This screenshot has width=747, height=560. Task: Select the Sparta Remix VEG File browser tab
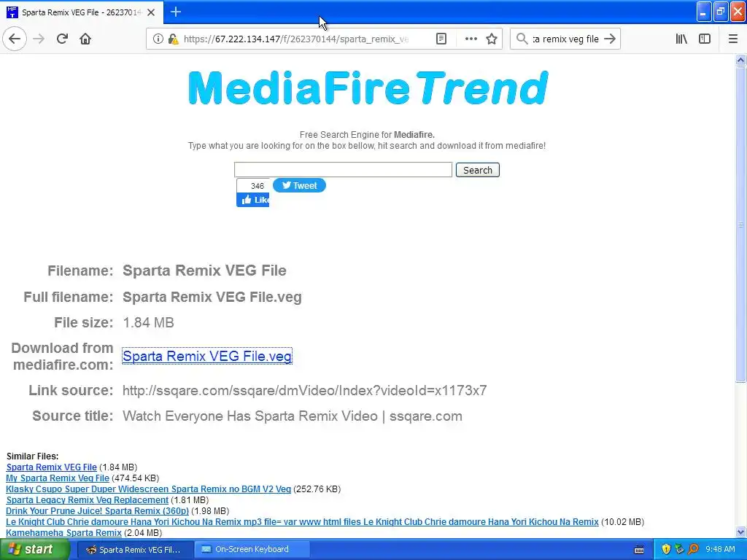82,12
